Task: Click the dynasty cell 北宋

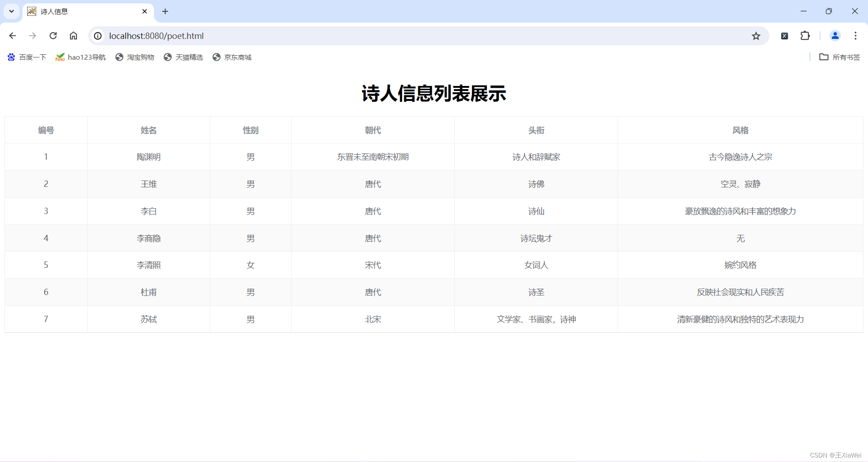Action: 373,319
